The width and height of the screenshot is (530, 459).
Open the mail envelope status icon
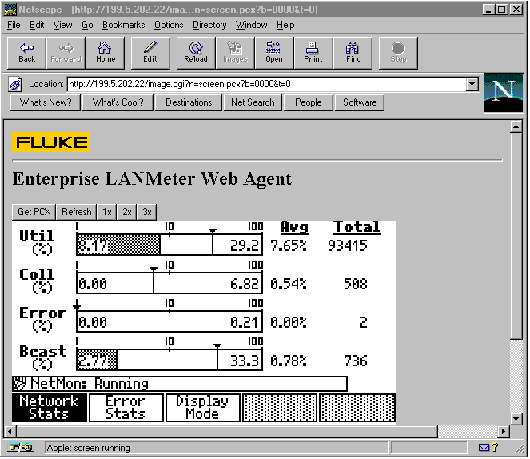[484, 448]
